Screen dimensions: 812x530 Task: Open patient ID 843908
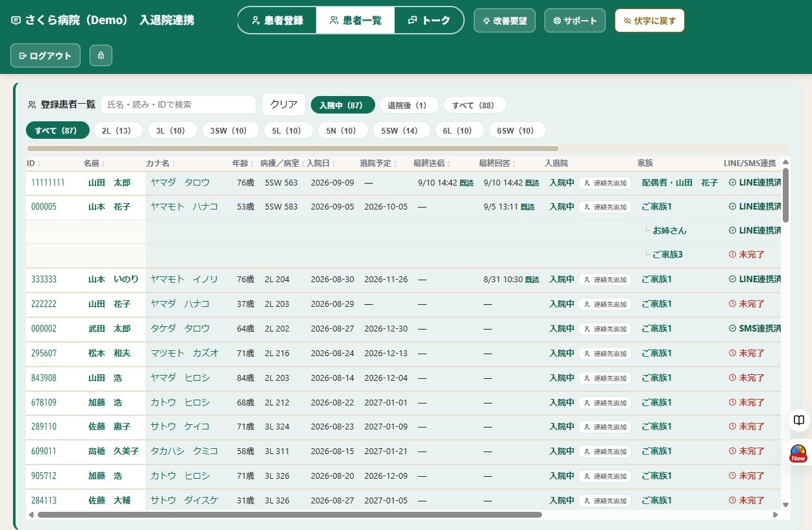pos(43,378)
